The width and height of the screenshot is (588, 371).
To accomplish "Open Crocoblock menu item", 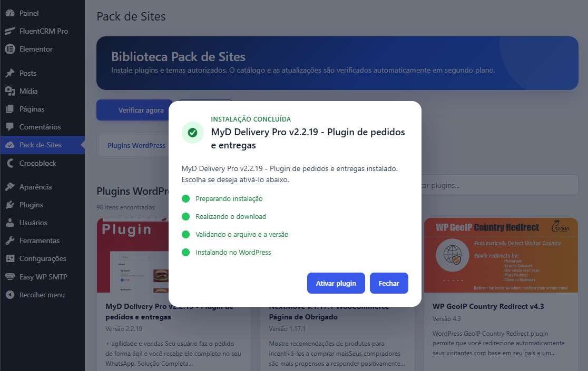I will point(42,163).
